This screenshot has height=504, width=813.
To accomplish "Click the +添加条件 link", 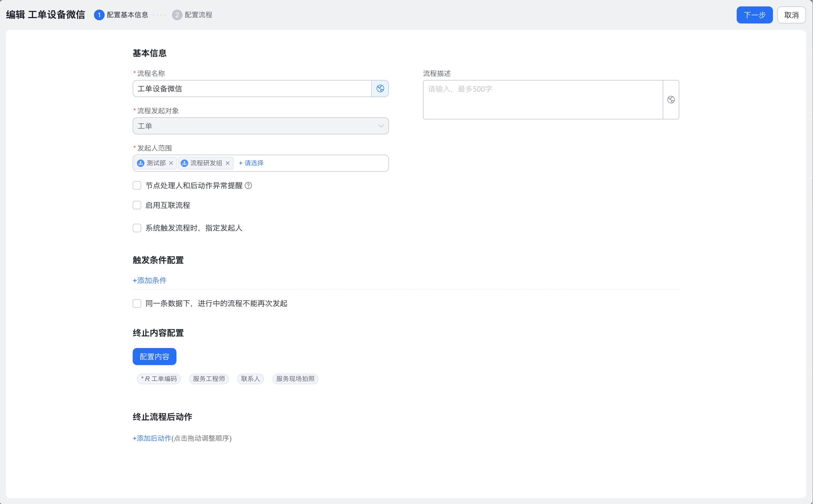I will point(149,280).
